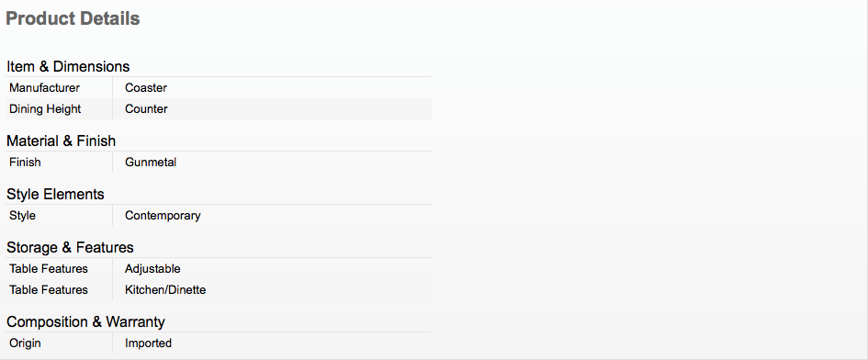Select the Contemporary style value
The width and height of the screenshot is (868, 360).
coord(163,216)
